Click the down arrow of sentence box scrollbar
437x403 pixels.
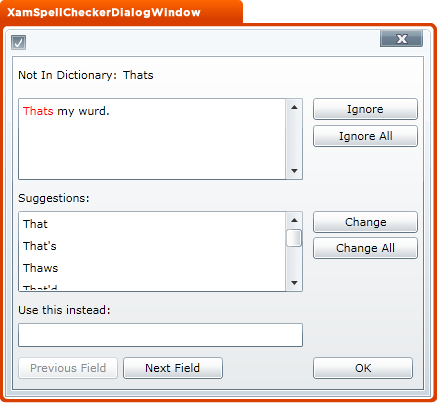pos(294,171)
